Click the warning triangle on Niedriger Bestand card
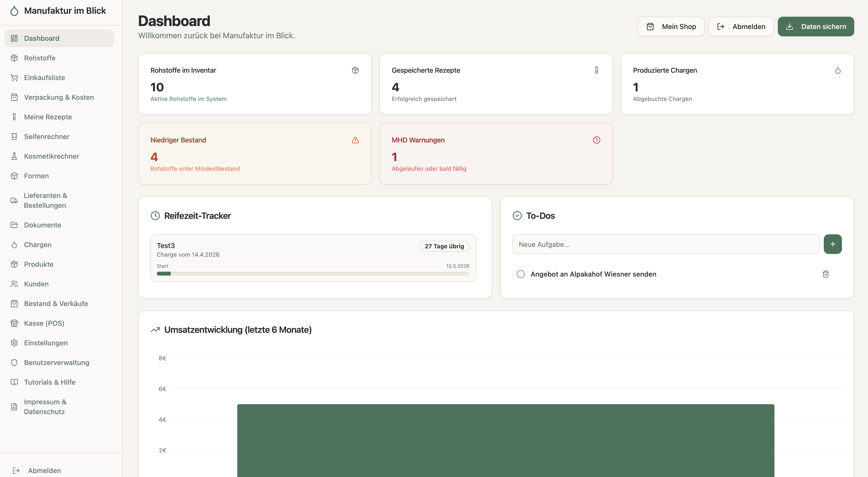The image size is (868, 477). [x=355, y=140]
